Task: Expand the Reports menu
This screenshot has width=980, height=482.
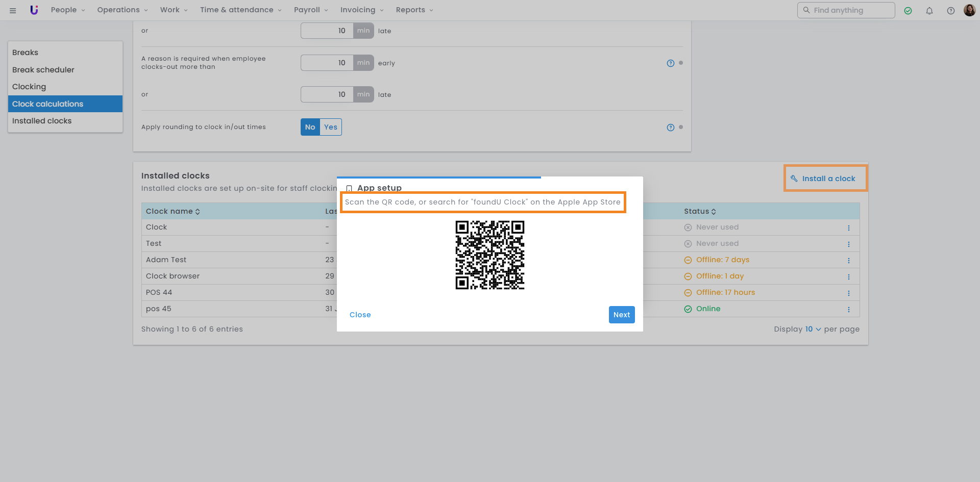Action: pos(414,10)
